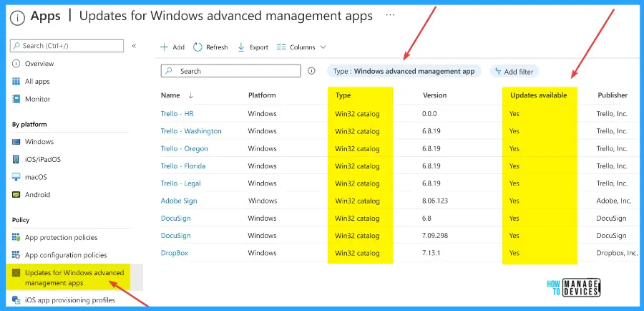Viewport: 644px width, 311px height.
Task: Expand the Columns dropdown chevron
Action: 323,47
